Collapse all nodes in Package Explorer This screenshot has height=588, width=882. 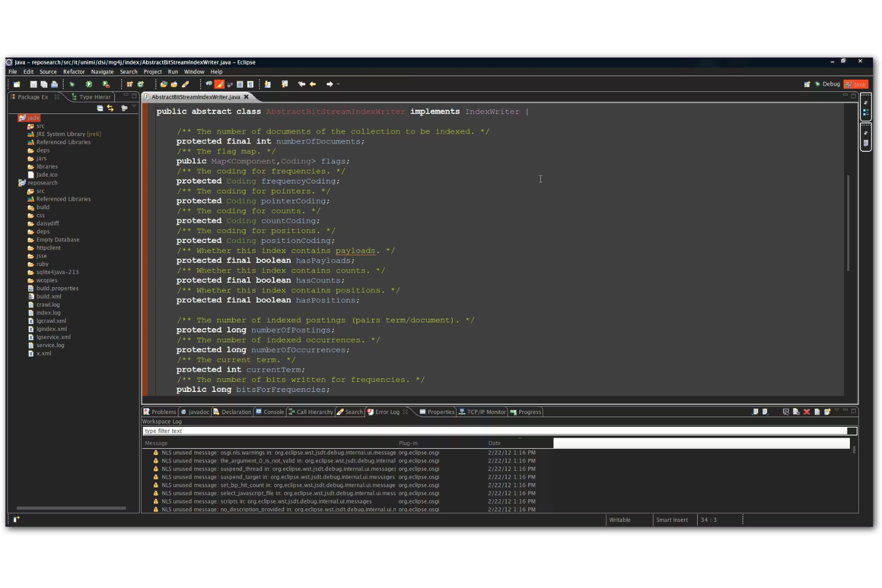(100, 108)
